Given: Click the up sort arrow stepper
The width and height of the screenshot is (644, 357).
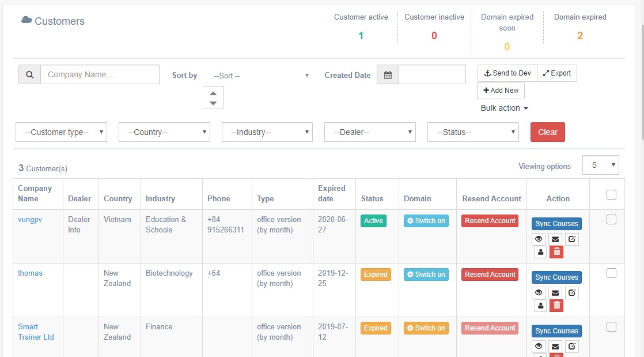Looking at the screenshot, I should [x=213, y=93].
